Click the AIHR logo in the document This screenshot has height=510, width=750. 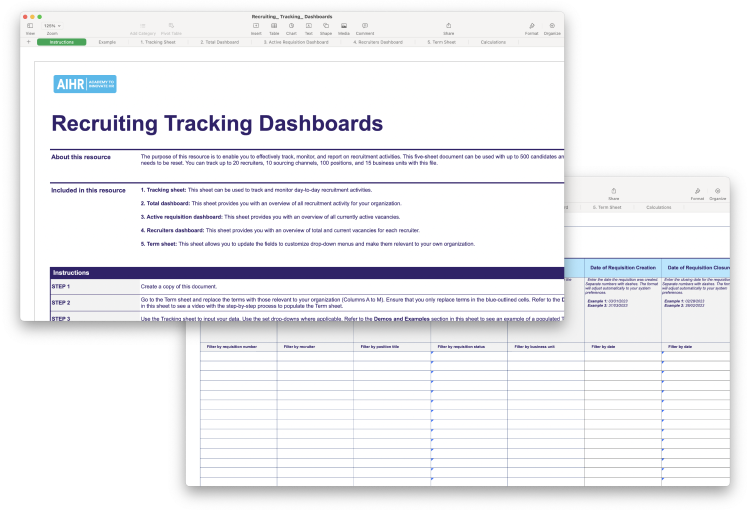click(x=85, y=84)
